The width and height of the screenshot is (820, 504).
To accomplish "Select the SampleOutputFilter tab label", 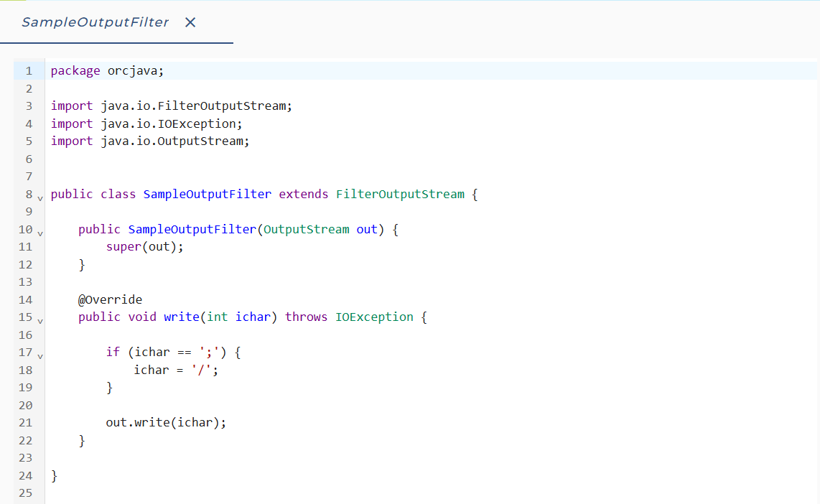I will click(95, 22).
